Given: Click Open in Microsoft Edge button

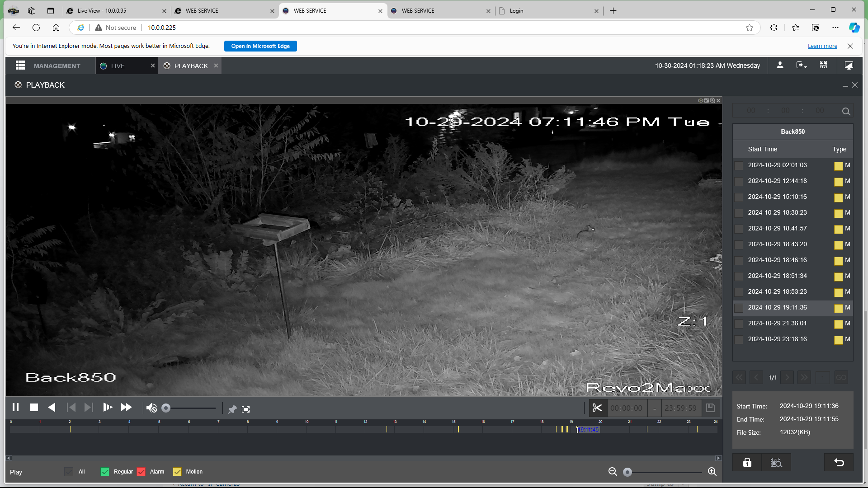Looking at the screenshot, I should (260, 46).
